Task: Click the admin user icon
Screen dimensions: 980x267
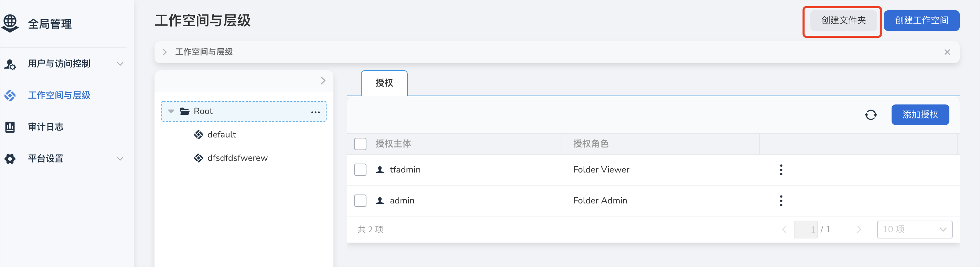Action: click(380, 201)
